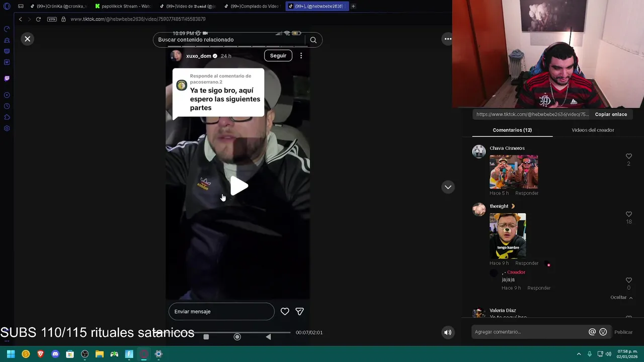Switch to papolilkick Stream browser tab
644x362 pixels.
tap(123, 6)
